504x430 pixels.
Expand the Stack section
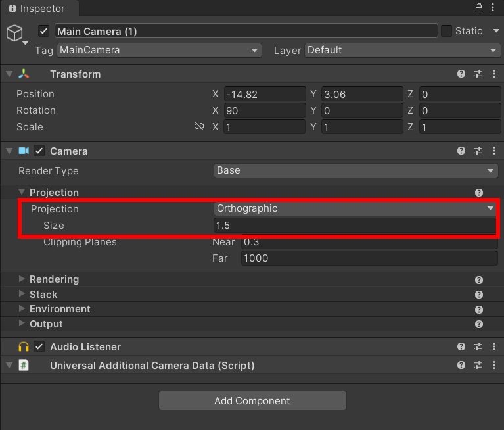(22, 293)
